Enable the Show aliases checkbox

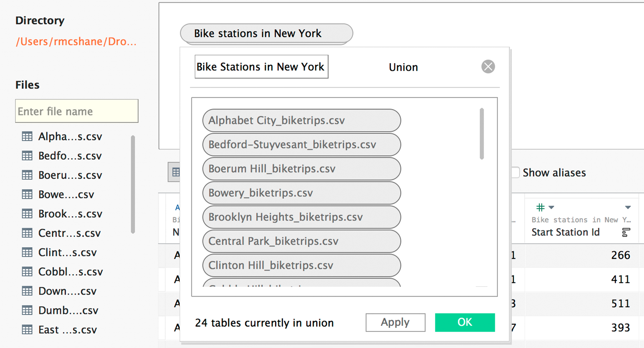516,173
